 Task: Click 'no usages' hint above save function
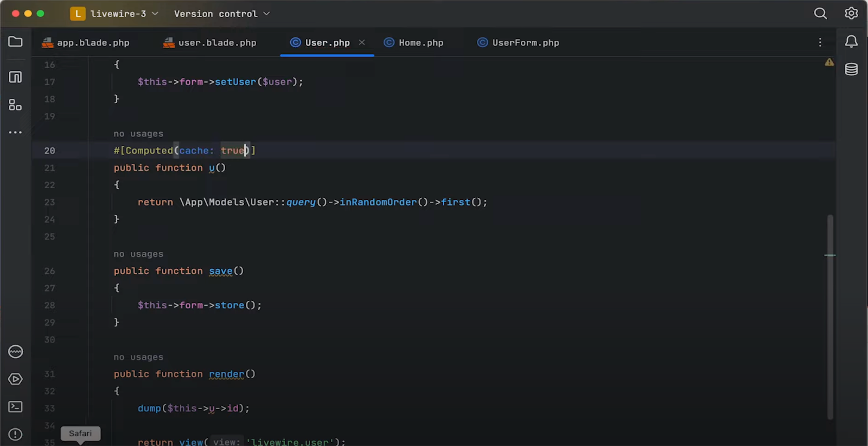coord(138,254)
